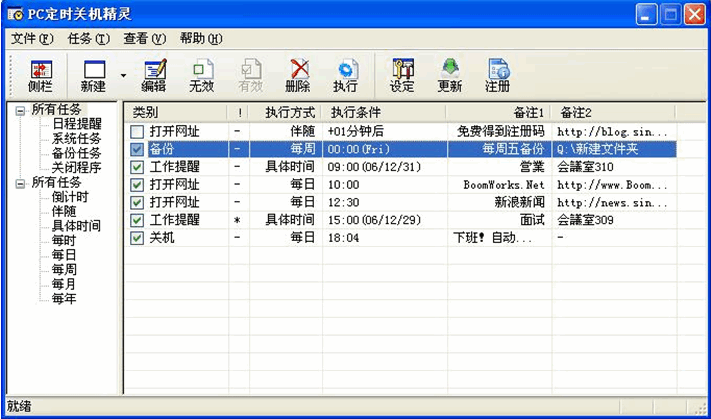
Task: Select 每周 in the tree
Action: 64,270
